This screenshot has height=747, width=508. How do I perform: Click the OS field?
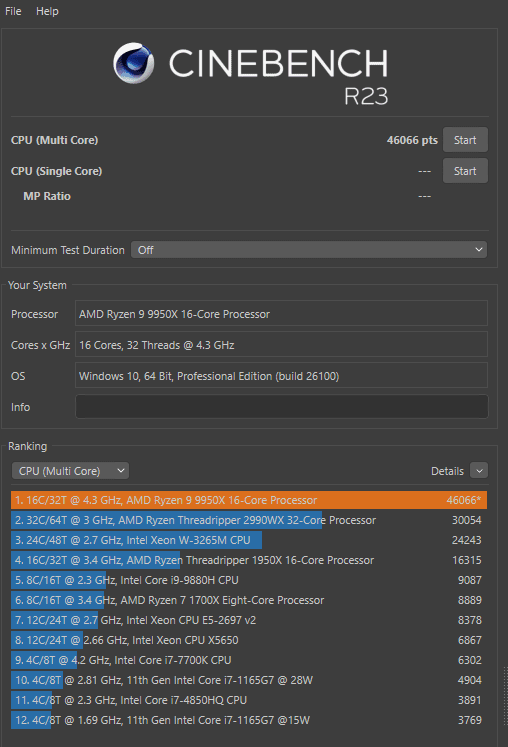click(x=281, y=376)
